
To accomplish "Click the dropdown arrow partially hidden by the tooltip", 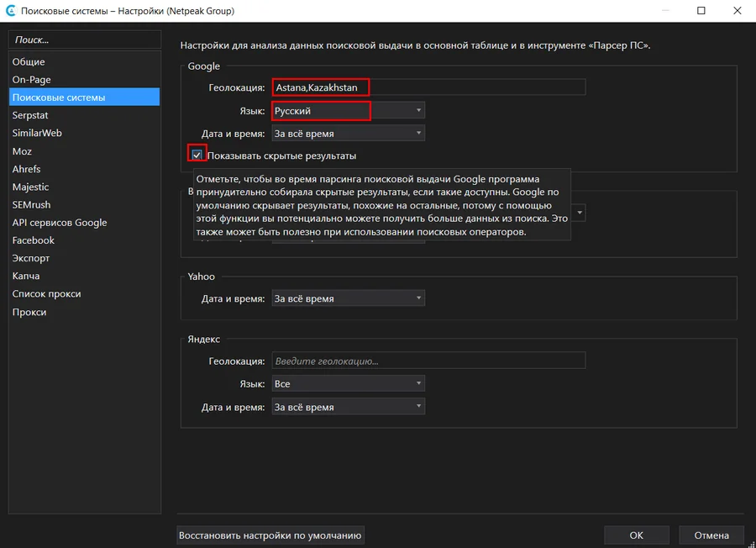I will pyautogui.click(x=580, y=213).
